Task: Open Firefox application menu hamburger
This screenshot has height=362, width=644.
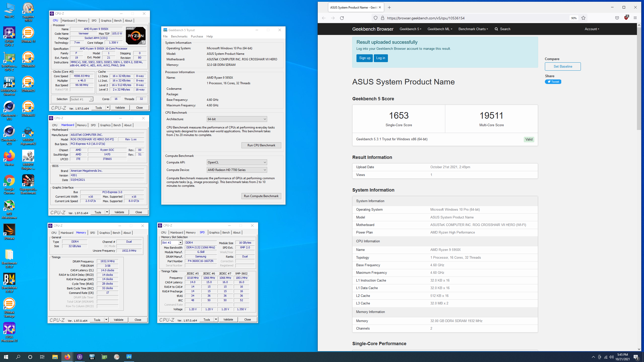Action: (x=635, y=18)
